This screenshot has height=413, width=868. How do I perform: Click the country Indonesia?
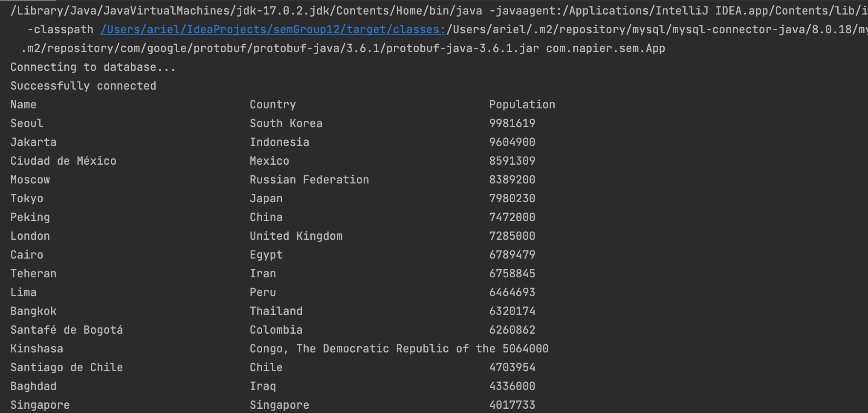click(x=280, y=142)
